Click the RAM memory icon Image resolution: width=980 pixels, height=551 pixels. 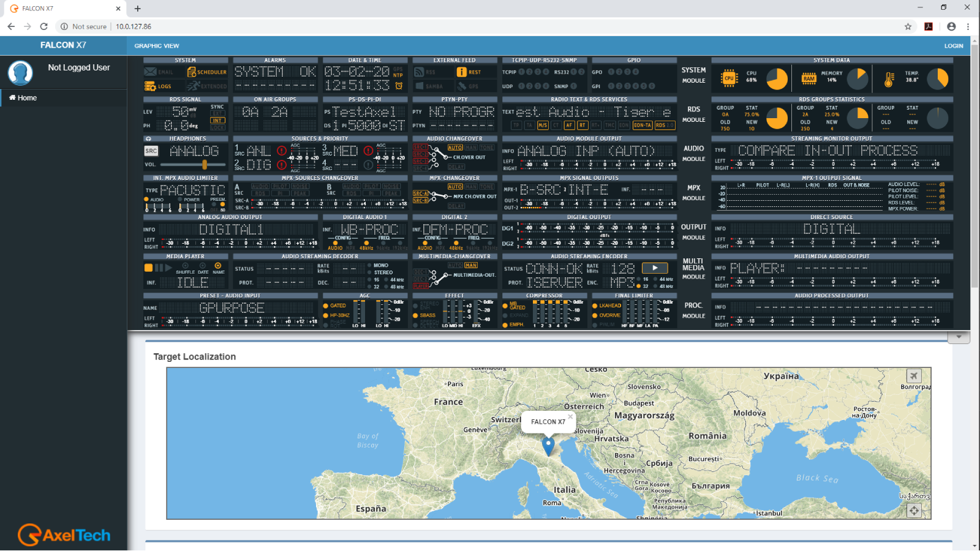pyautogui.click(x=809, y=78)
